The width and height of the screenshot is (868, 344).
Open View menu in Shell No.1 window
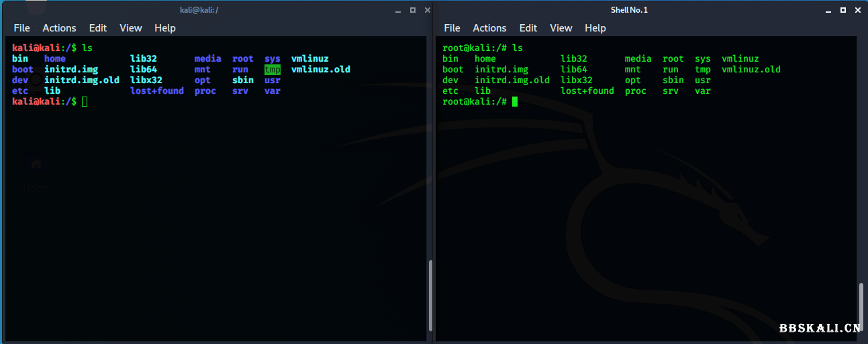pyautogui.click(x=561, y=27)
